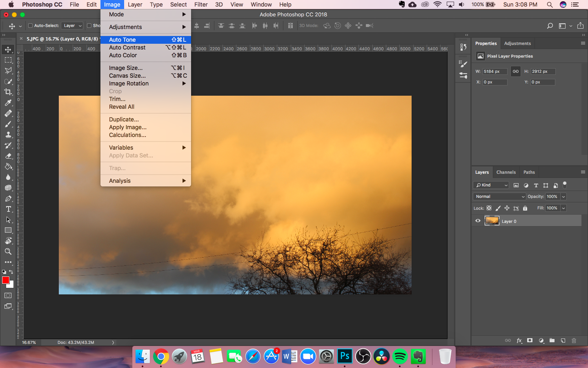
Task: Switch to Channels tab
Action: click(x=506, y=172)
